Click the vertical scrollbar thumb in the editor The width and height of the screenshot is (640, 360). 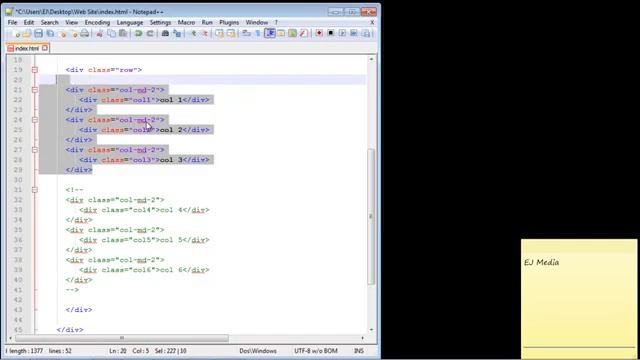click(371, 216)
